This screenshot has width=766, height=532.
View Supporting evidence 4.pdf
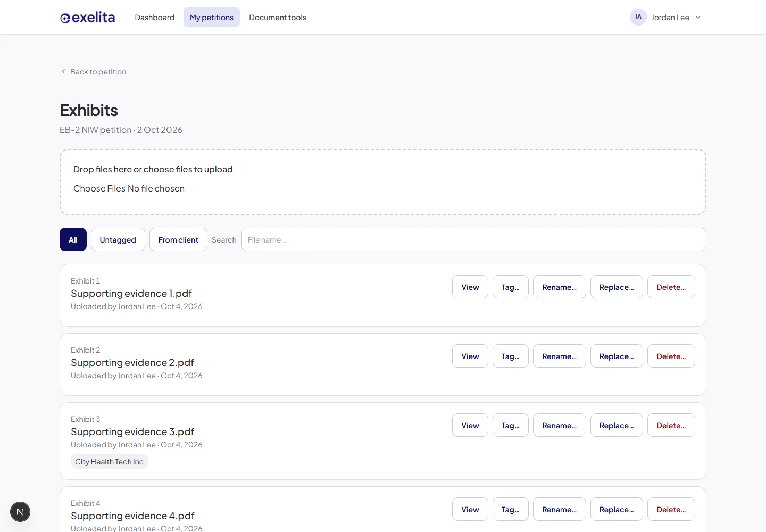(470, 509)
